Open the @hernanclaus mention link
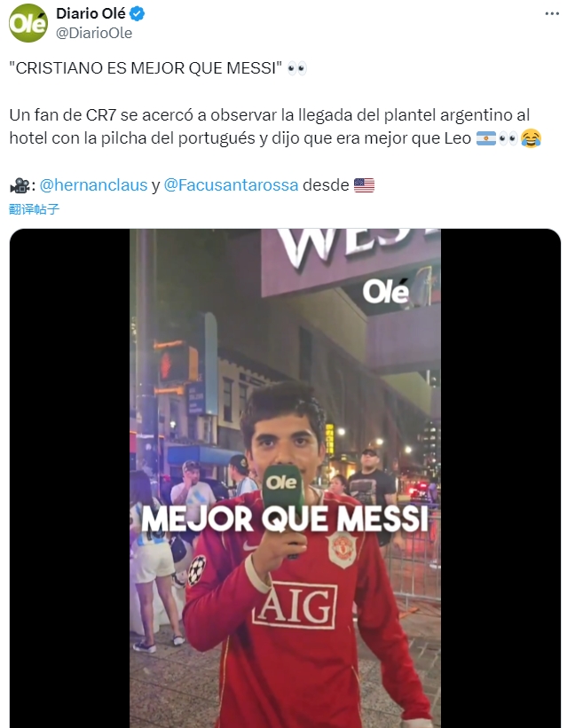The height and width of the screenshot is (728, 575). point(93,184)
